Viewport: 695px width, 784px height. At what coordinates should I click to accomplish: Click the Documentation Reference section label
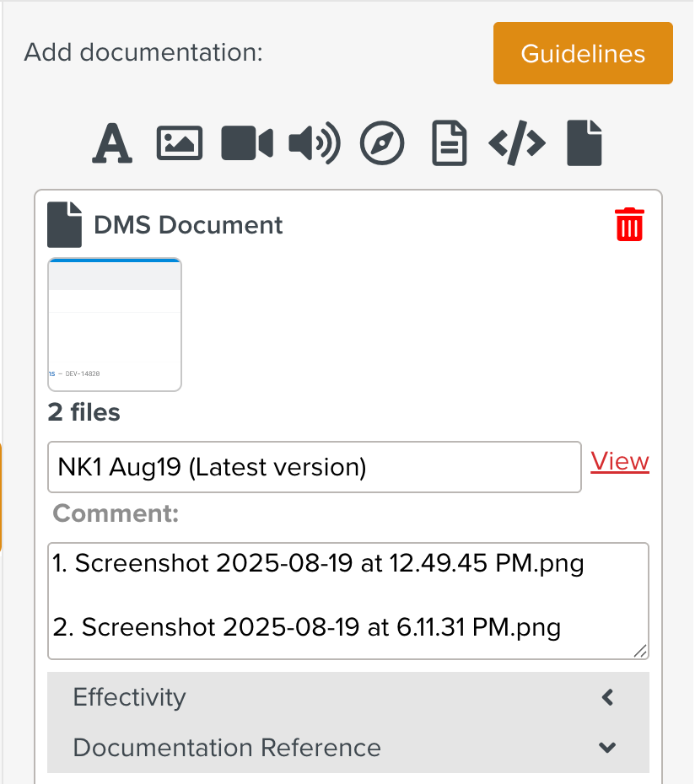coord(227,748)
